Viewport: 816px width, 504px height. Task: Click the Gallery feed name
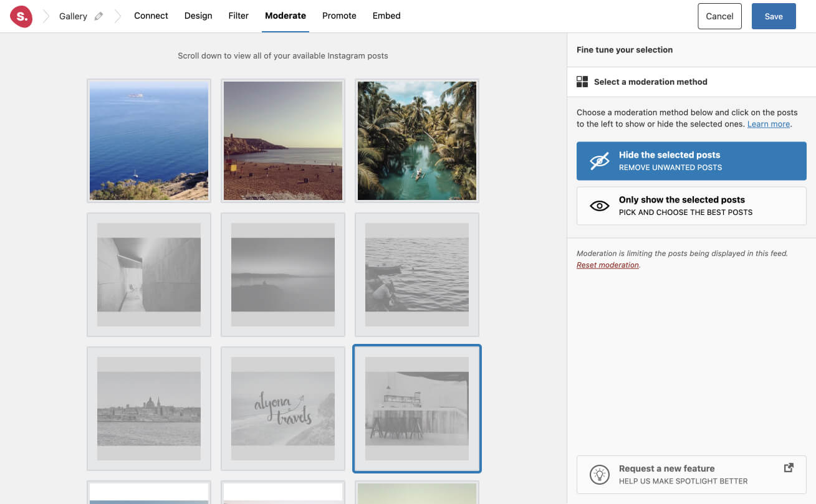pos(73,16)
